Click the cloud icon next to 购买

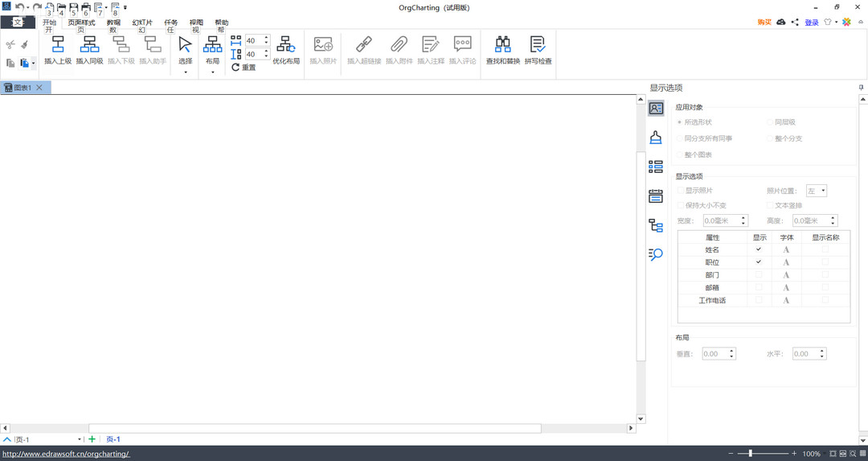780,23
